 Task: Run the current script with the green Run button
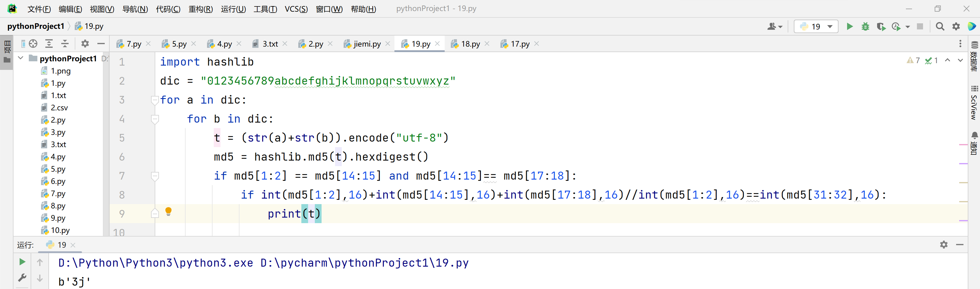tap(850, 26)
